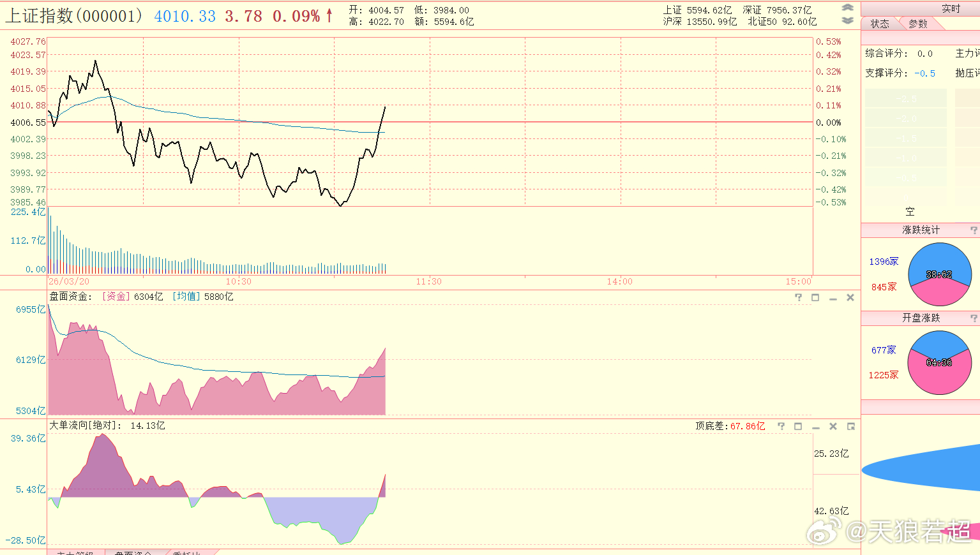Click the 开盘涨跌 pie chart showing 64:36
The image size is (980, 555).
(939, 362)
